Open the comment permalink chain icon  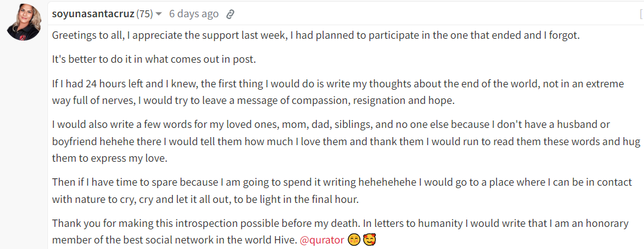click(x=231, y=14)
